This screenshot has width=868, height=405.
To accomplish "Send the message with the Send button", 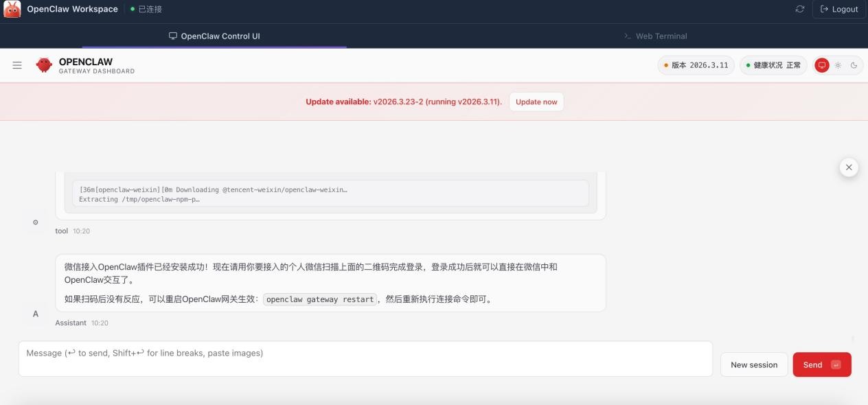I will 822,364.
